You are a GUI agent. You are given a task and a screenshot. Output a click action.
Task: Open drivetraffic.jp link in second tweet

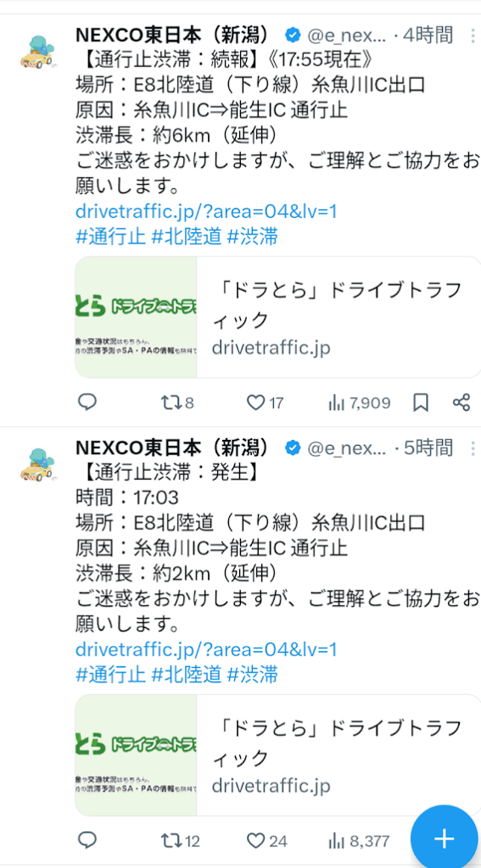pyautogui.click(x=206, y=648)
